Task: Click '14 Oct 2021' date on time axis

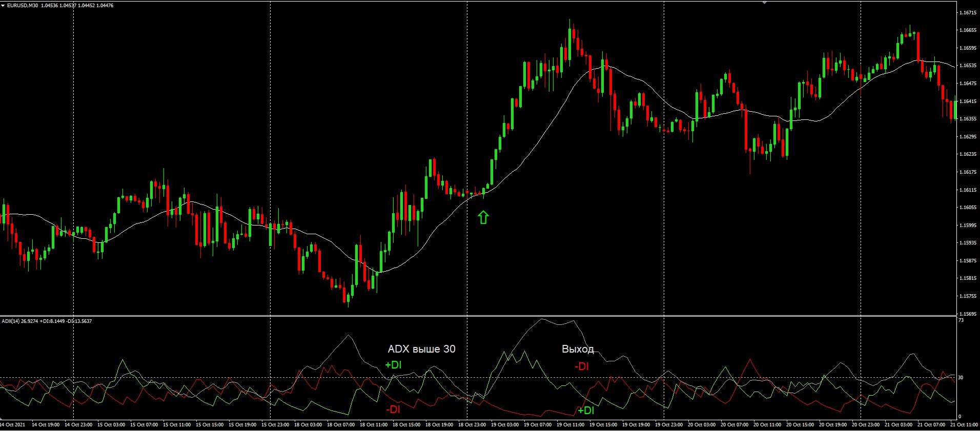Action: tap(12, 425)
